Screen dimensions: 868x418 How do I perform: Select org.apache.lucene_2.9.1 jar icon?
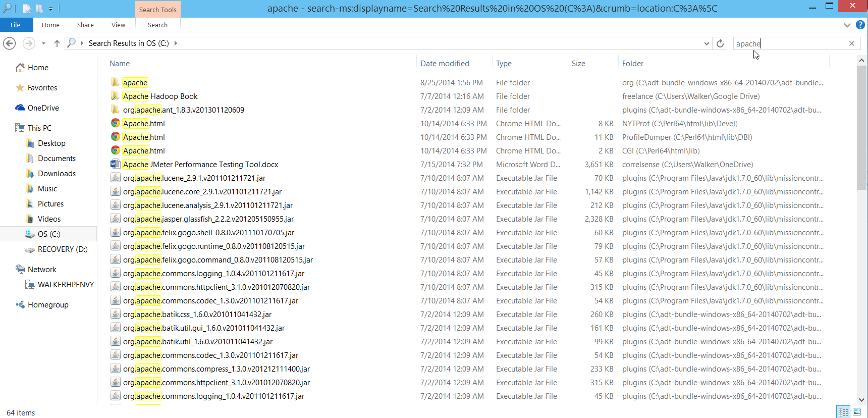116,178
